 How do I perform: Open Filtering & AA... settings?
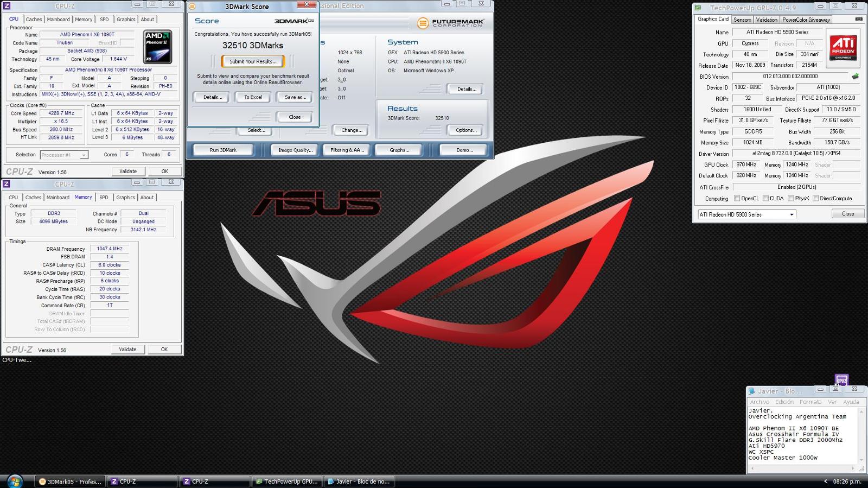[x=347, y=150]
